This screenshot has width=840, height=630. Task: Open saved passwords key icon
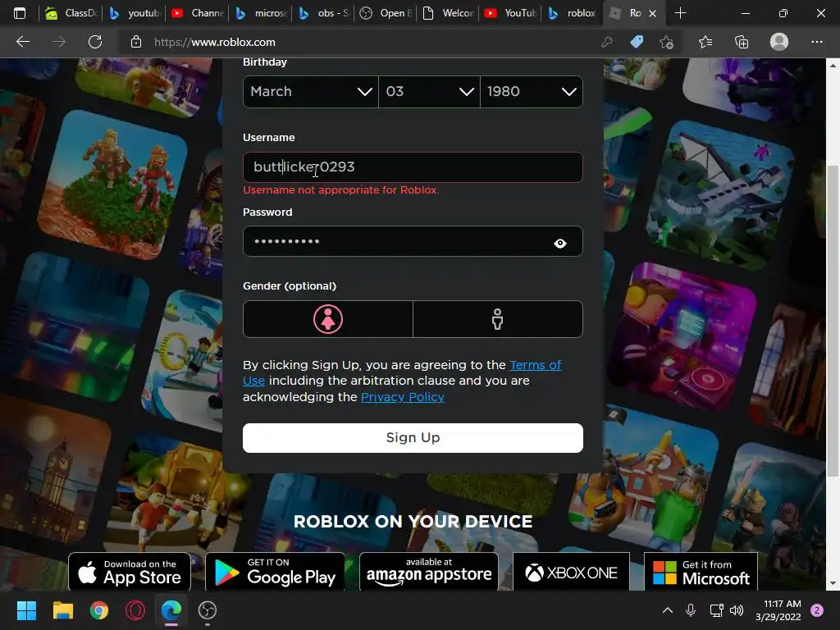(606, 42)
